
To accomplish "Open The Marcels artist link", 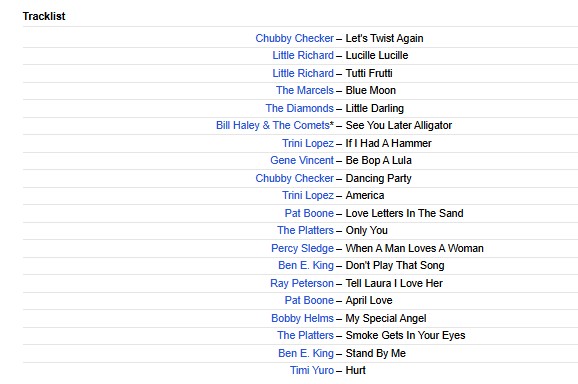I will point(305,90).
